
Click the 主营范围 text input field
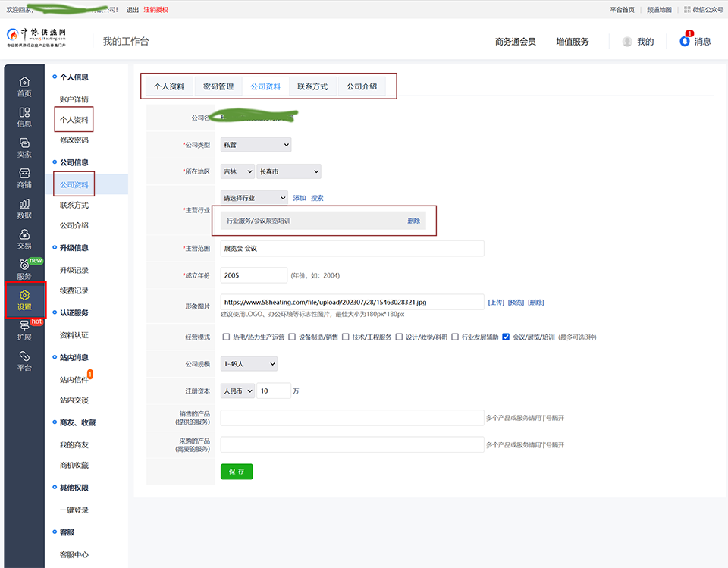[352, 248]
